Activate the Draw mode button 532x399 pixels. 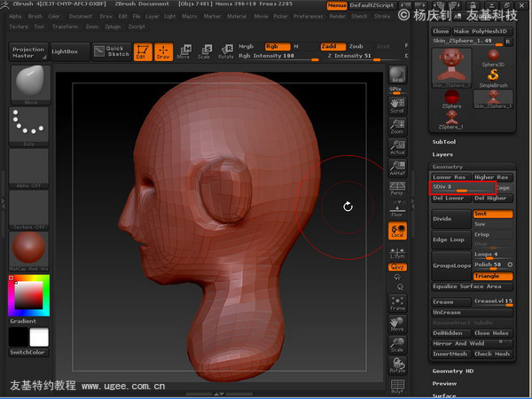[163, 52]
